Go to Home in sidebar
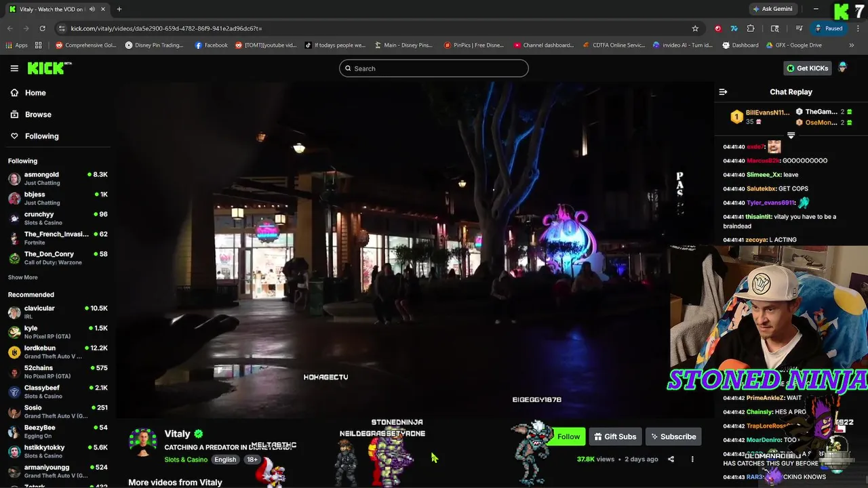 pyautogui.click(x=28, y=93)
